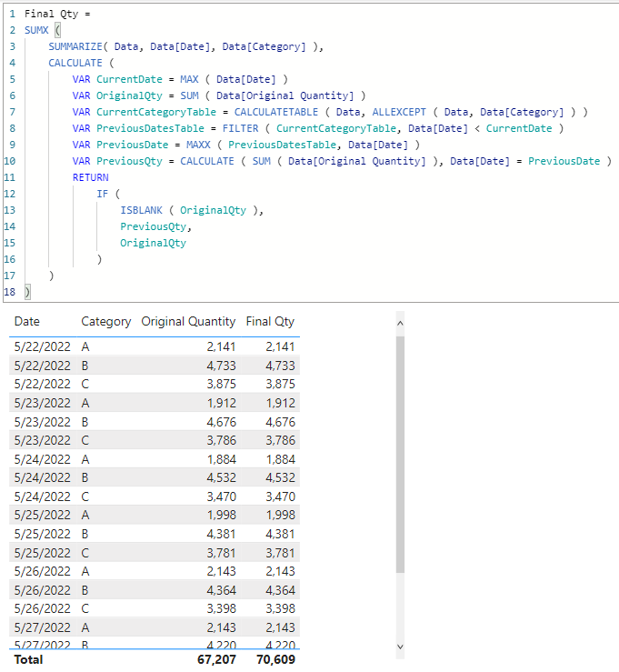
Task: Click the SUMX function on line 2
Action: [36, 30]
